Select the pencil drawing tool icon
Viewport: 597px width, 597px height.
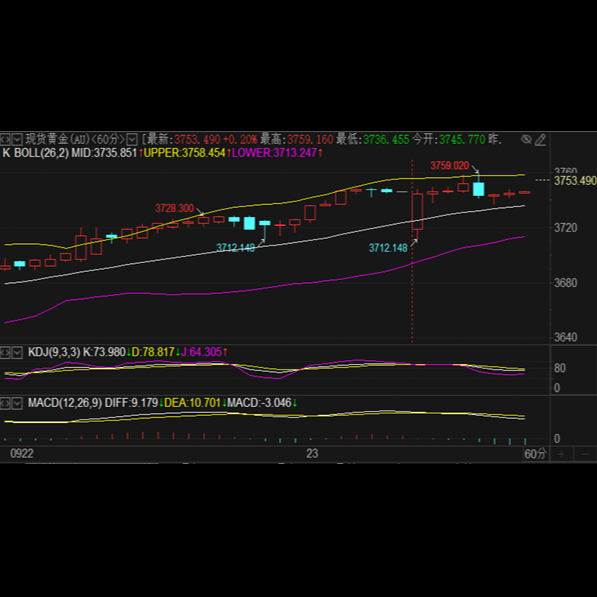coord(541,140)
